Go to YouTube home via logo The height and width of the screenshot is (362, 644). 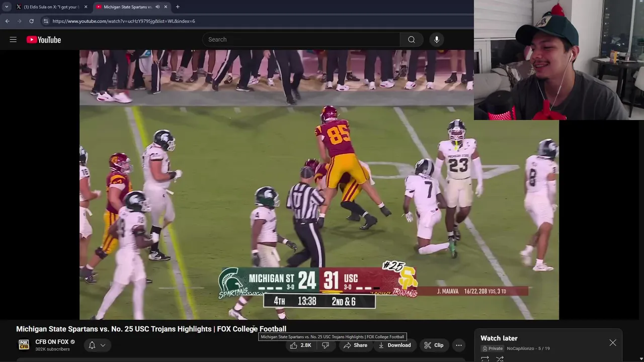tap(44, 40)
